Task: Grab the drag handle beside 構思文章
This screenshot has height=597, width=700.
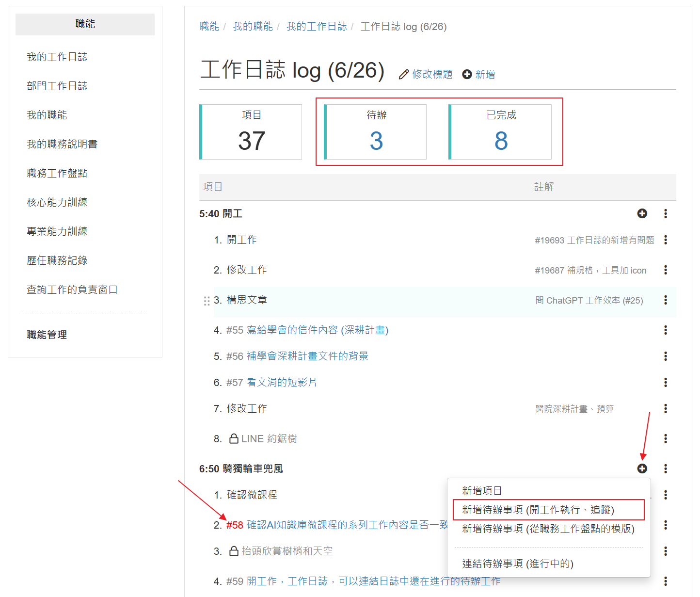Action: [x=207, y=301]
